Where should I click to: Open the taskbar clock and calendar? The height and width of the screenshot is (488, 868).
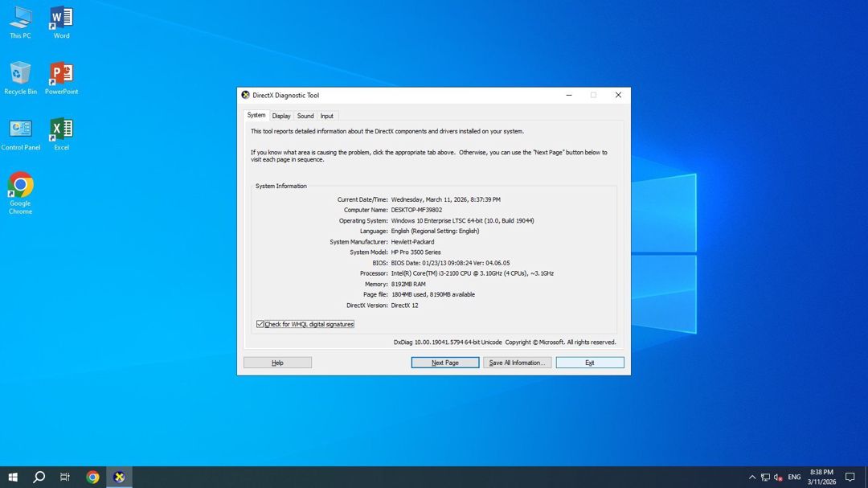[x=821, y=477]
